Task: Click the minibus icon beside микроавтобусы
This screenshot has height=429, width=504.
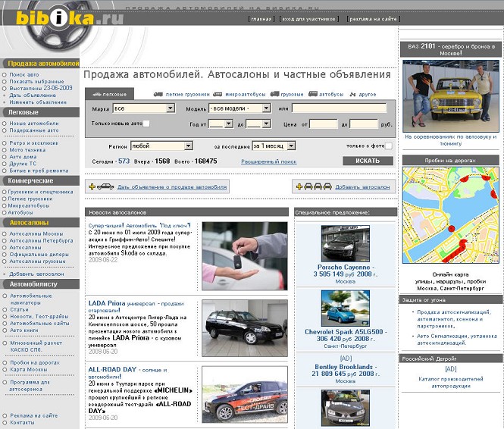Action: (x=218, y=94)
